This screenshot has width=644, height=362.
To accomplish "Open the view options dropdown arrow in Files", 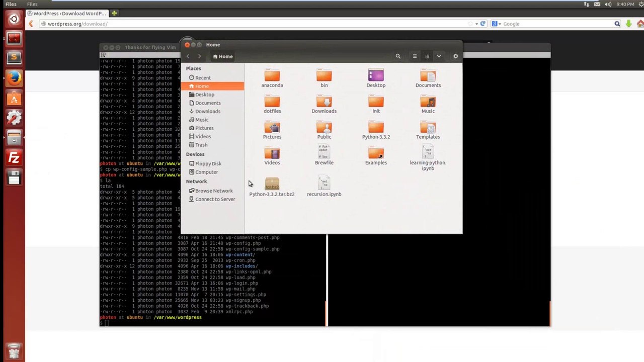I will (439, 56).
